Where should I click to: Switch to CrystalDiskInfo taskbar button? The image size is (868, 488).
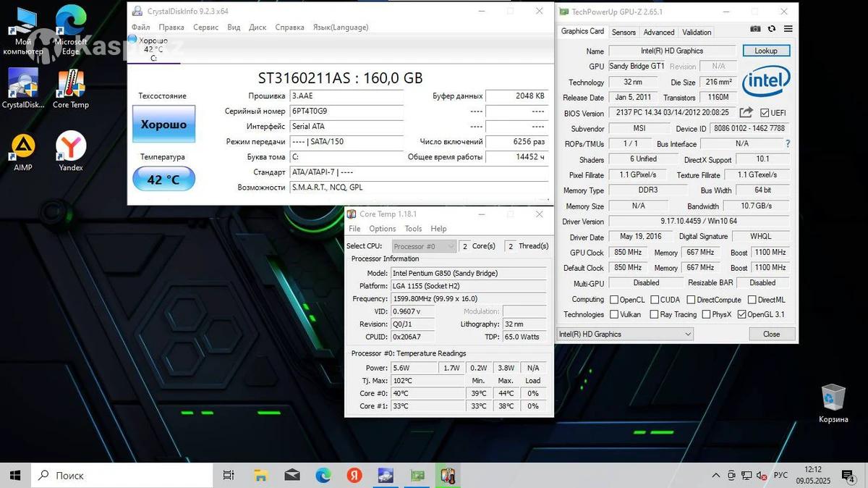point(386,476)
